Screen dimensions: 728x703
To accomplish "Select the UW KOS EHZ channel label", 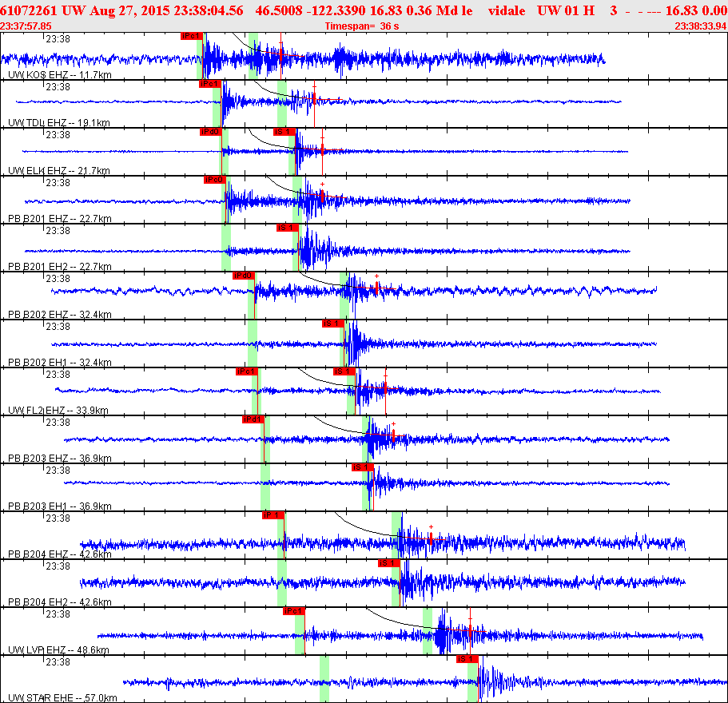I will tap(60, 75).
